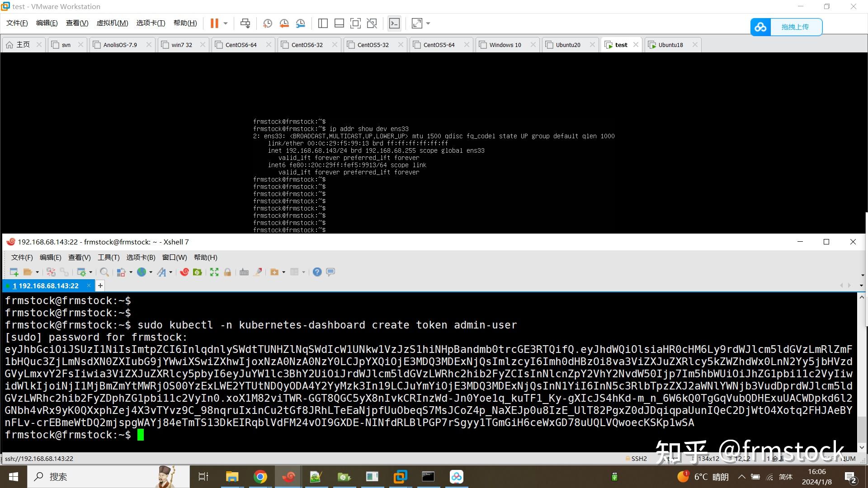The height and width of the screenshot is (488, 868).
Task: Click the 拖拽上传 upload button
Action: coord(795,27)
